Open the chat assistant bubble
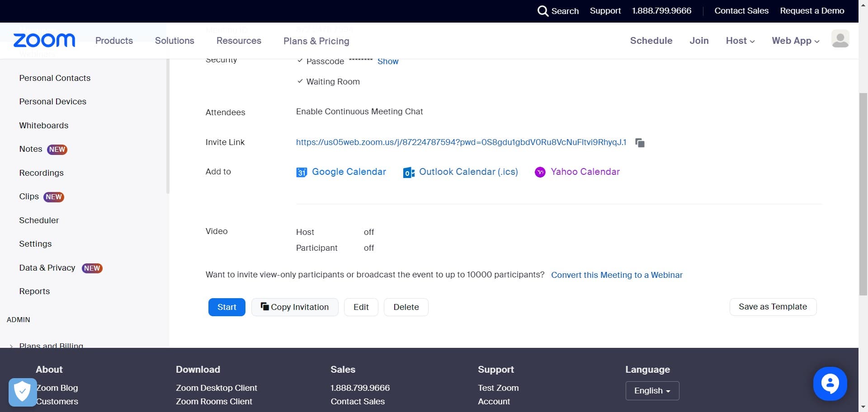The image size is (868, 412). coord(830,384)
